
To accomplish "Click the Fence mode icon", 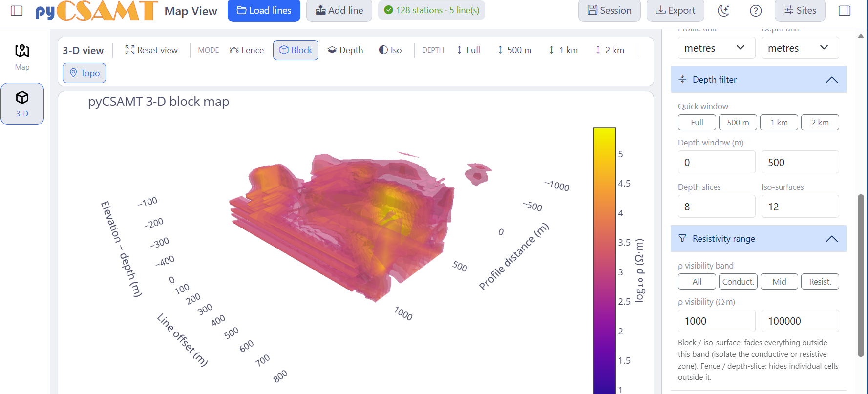I will pyautogui.click(x=234, y=50).
